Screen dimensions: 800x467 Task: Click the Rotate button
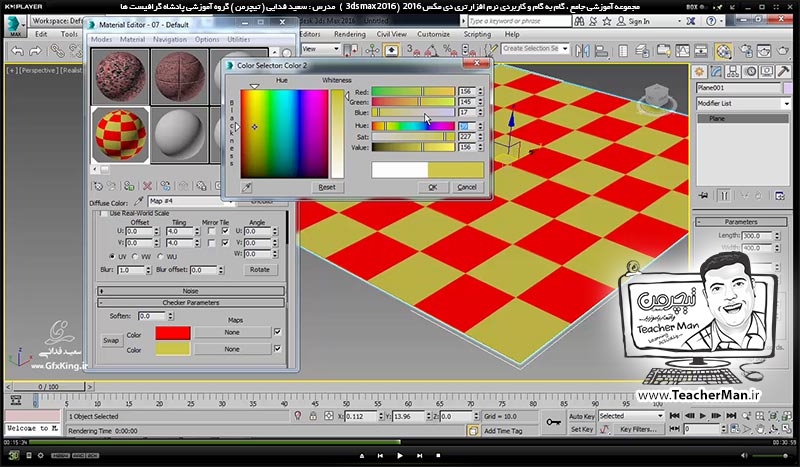coord(260,269)
